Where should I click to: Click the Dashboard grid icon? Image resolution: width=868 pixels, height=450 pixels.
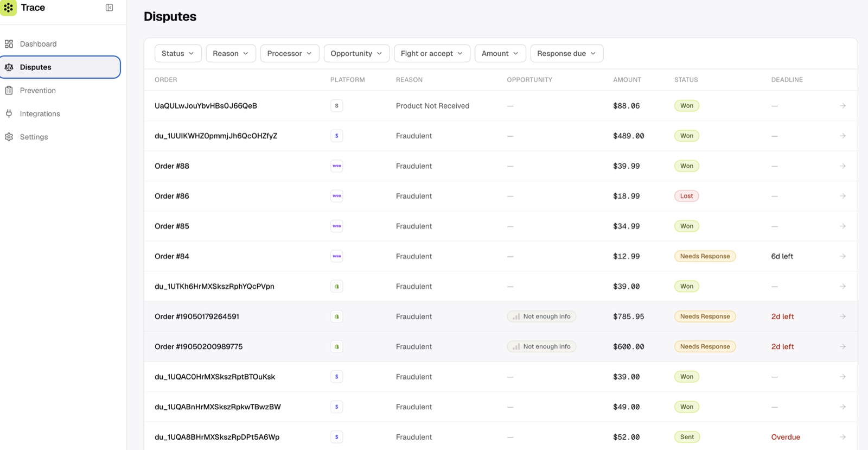[x=9, y=44]
